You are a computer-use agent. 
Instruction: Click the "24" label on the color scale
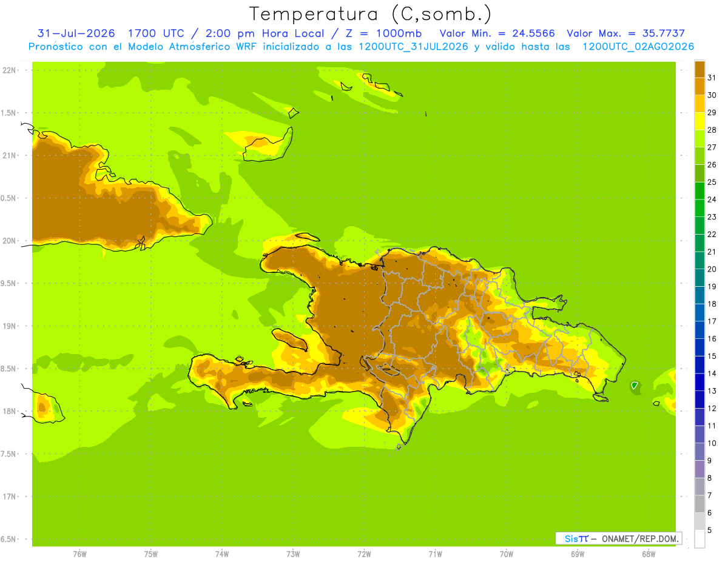click(712, 199)
